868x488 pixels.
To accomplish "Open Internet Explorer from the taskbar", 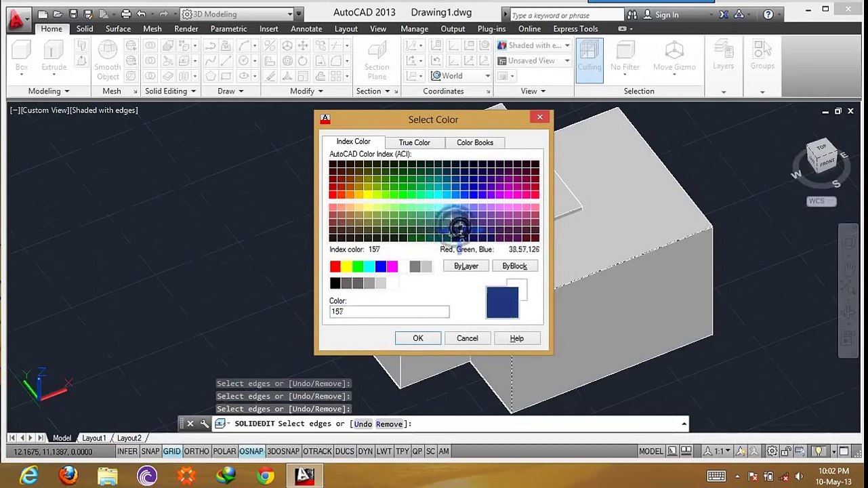I will 28,476.
